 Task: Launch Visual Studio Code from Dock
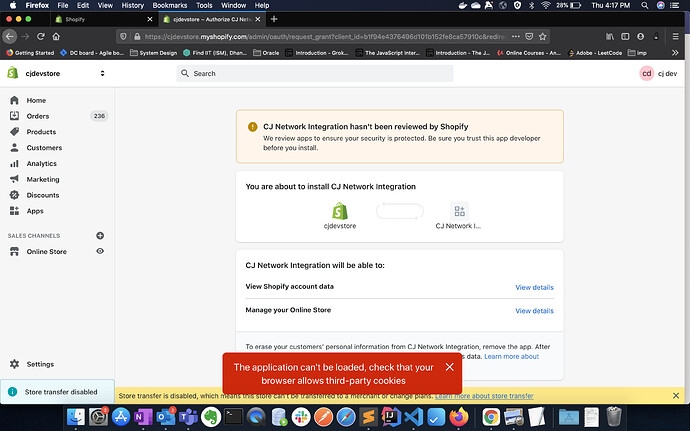point(414,416)
